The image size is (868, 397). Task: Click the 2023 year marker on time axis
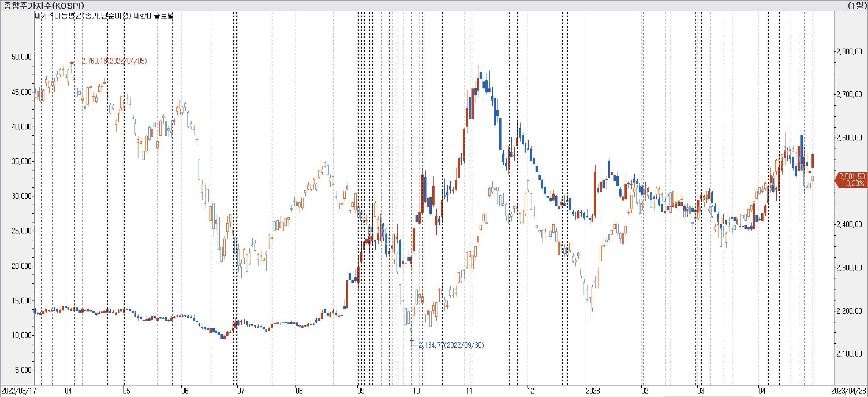(x=593, y=391)
